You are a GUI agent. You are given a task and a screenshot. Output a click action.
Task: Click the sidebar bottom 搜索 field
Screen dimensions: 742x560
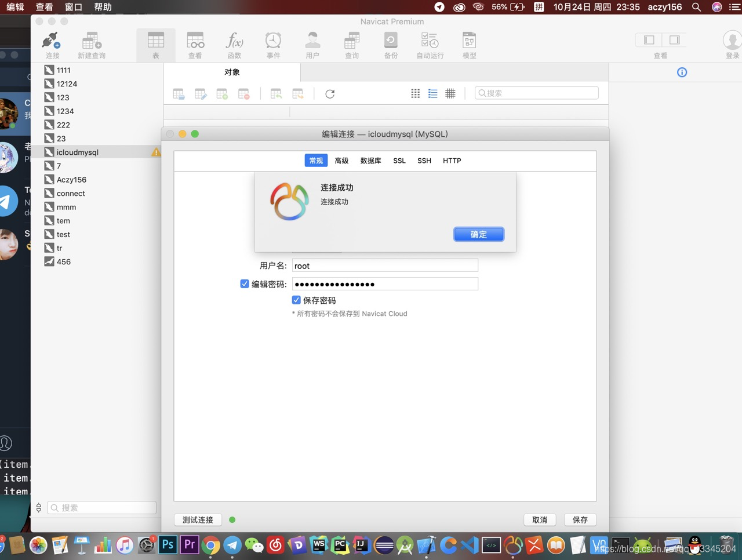coord(102,508)
